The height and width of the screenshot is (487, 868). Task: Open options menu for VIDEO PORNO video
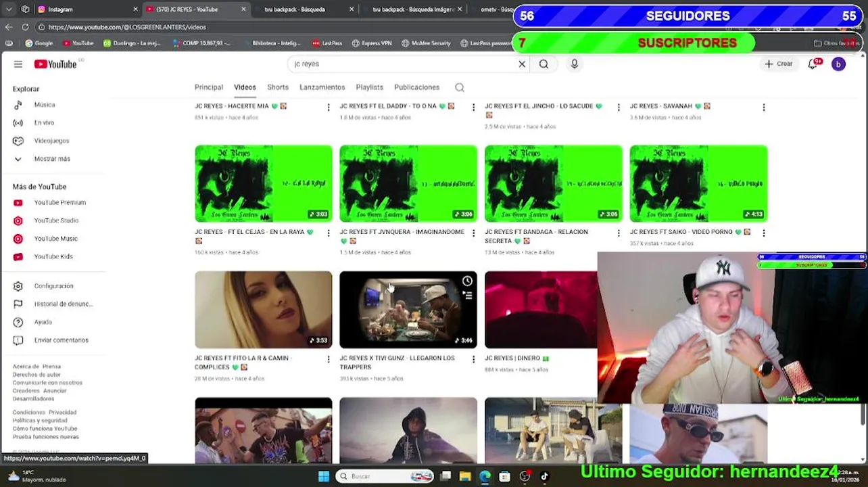(x=764, y=233)
